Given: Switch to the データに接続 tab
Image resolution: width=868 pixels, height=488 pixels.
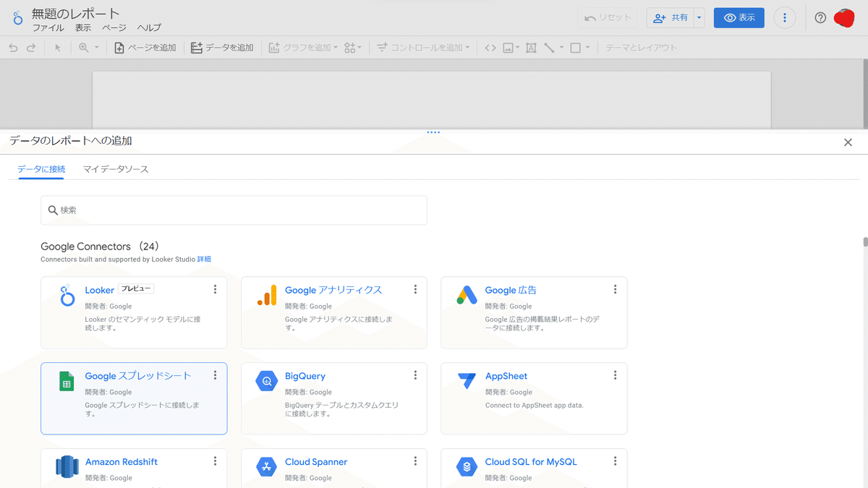Looking at the screenshot, I should click(x=41, y=169).
